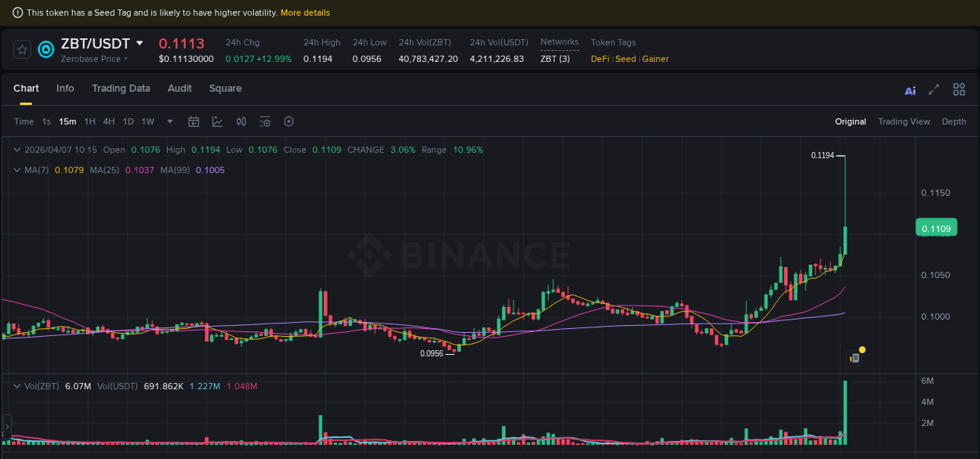Open indicators via the candlestick icon

coord(241,121)
